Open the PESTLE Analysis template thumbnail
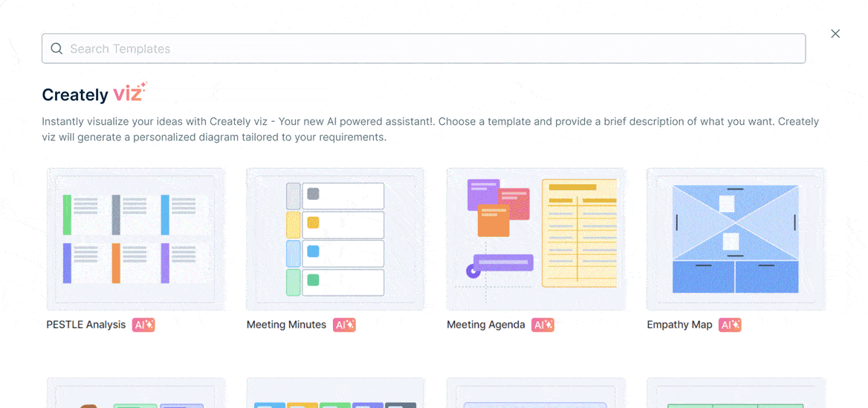Viewport: 868px width, 408px height. coord(136,239)
